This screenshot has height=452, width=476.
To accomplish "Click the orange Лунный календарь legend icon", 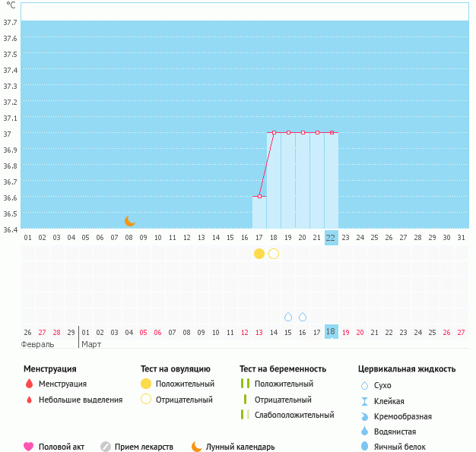I will pyautogui.click(x=197, y=447).
